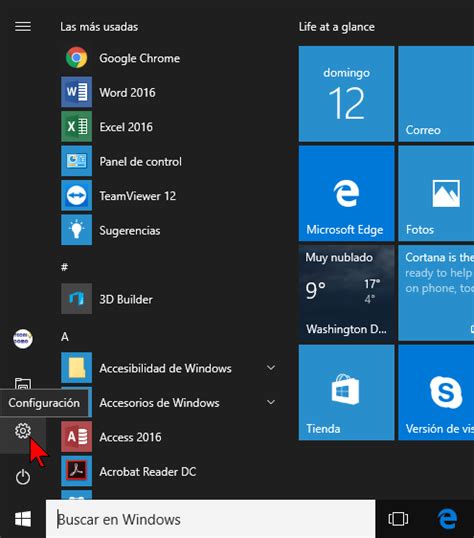Click the # section letter header
The width and height of the screenshot is (474, 538).
[64, 267]
